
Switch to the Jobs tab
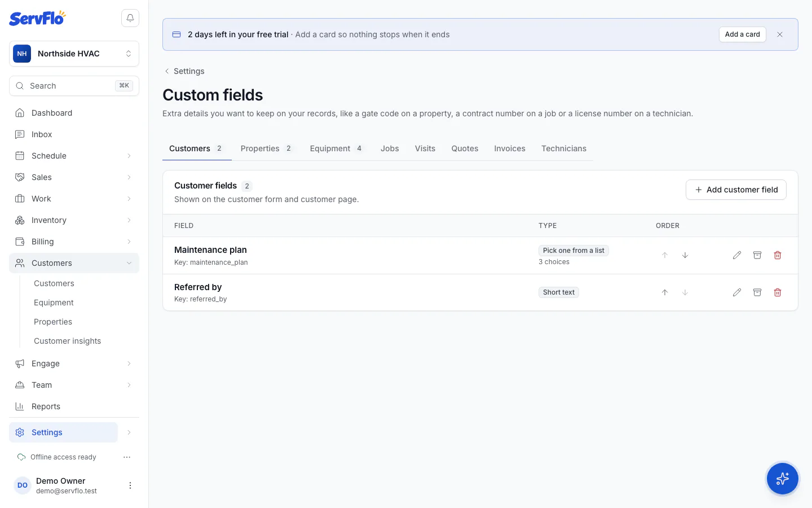(x=390, y=148)
